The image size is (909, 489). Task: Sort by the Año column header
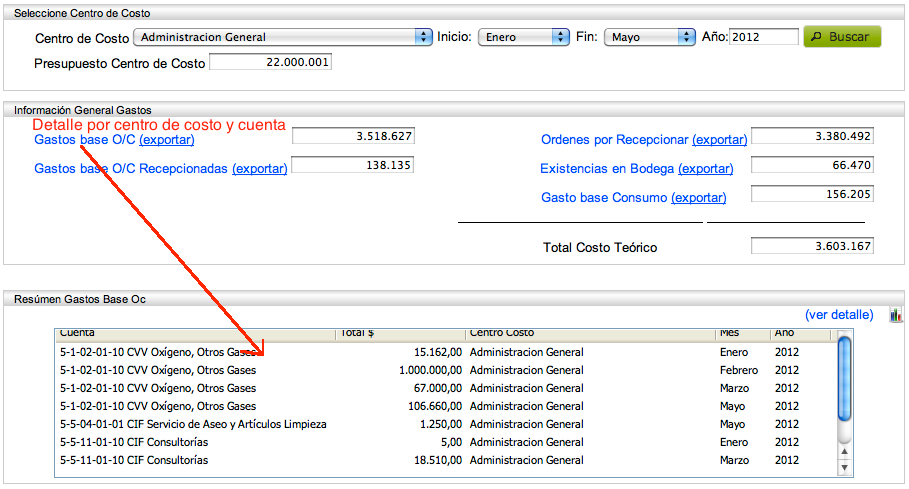click(800, 334)
